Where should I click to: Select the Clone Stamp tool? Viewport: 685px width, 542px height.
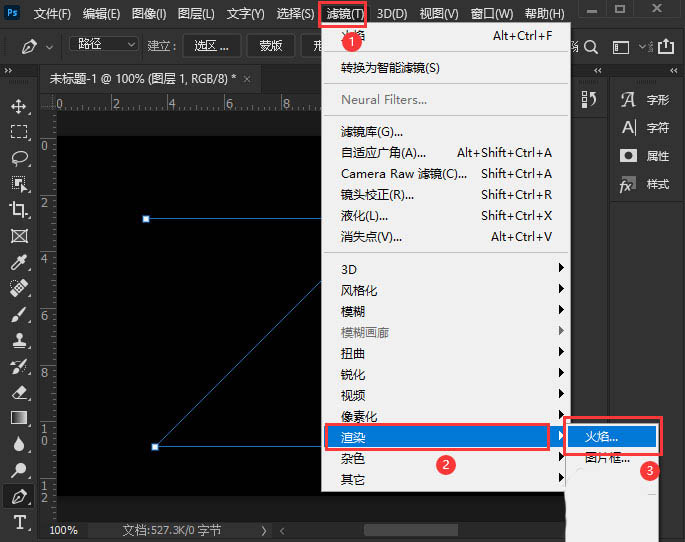pyautogui.click(x=18, y=340)
